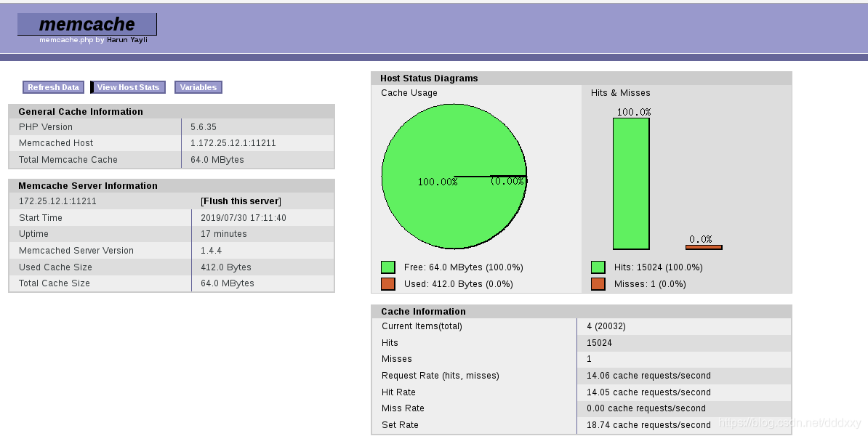Select Memcached Server Version value 1.4.4
Viewport: 868px width, 436px height.
211,250
